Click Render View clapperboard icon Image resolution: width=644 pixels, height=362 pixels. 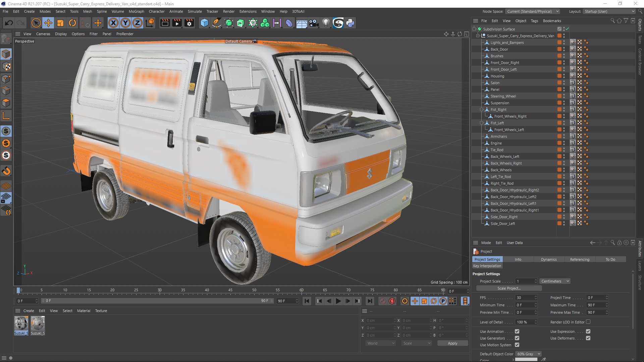165,23
